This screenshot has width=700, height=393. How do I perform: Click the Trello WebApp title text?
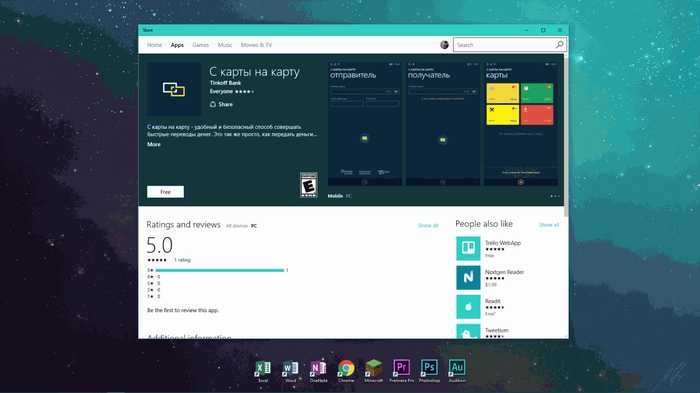[x=503, y=243]
